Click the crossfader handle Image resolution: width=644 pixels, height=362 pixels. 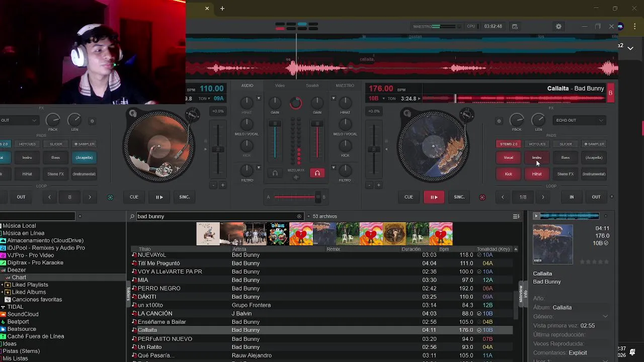tap(318, 197)
